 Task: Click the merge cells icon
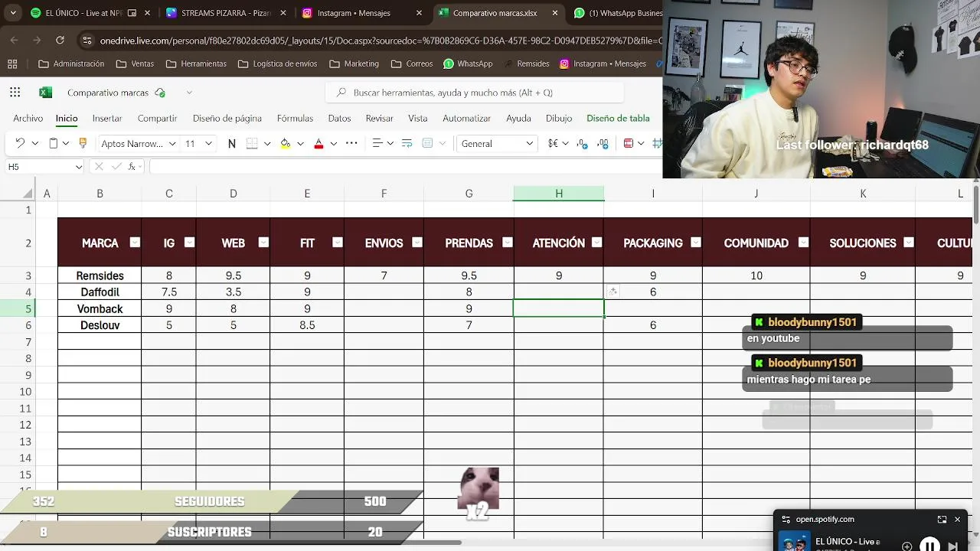click(x=427, y=143)
